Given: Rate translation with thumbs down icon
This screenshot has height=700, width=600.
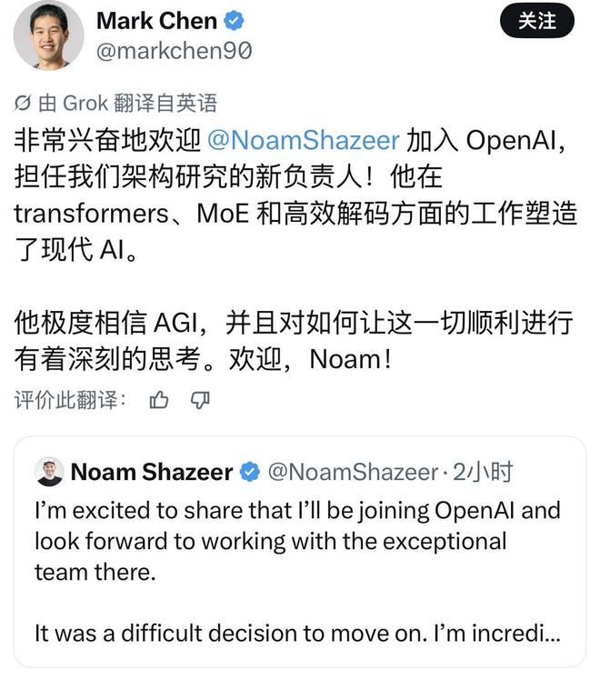Looking at the screenshot, I should point(200,400).
